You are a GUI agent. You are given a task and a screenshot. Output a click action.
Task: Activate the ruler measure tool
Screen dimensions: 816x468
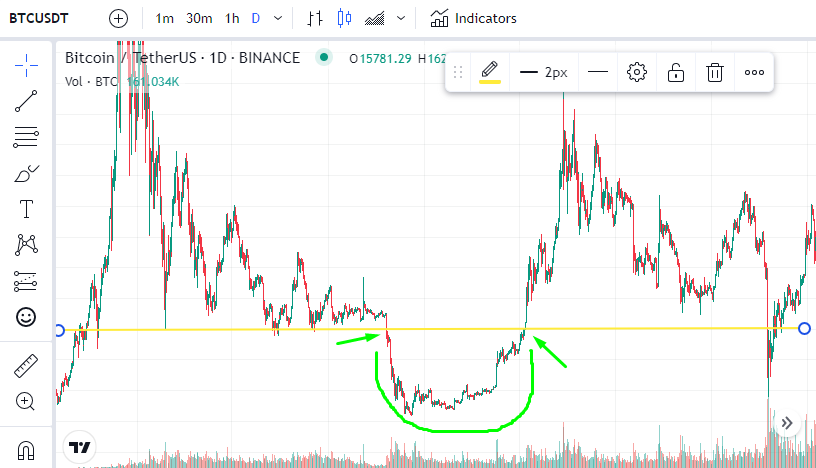coord(26,365)
